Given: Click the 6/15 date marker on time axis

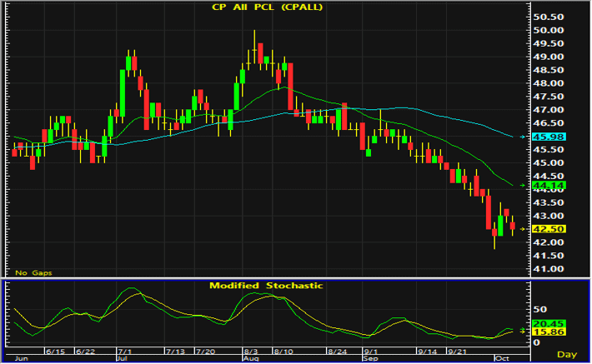Looking at the screenshot, I should [56, 352].
